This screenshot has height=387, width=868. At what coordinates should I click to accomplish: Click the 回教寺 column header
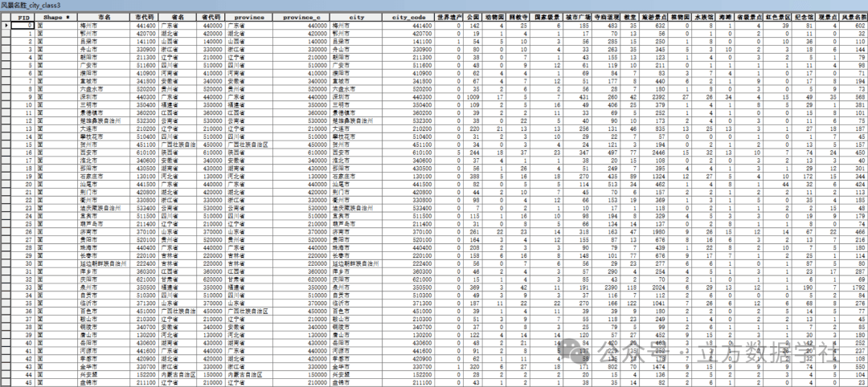point(518,18)
